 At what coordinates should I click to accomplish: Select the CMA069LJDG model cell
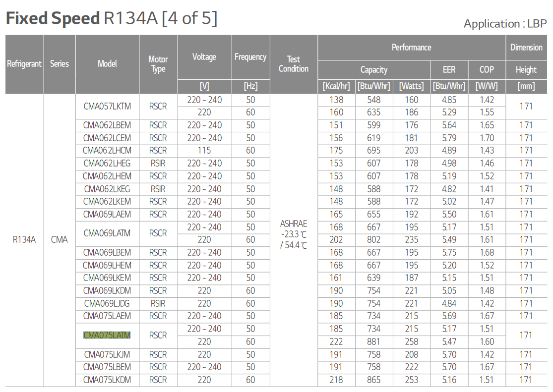(x=107, y=303)
